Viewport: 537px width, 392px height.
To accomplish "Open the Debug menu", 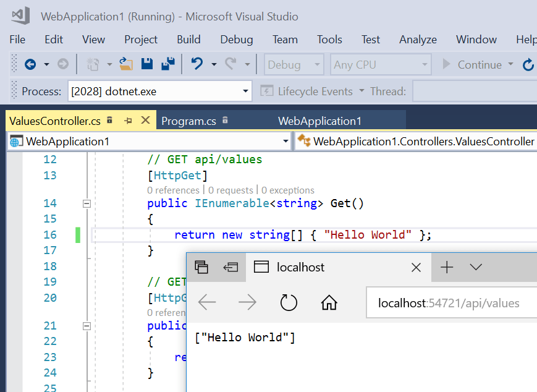I will point(236,40).
